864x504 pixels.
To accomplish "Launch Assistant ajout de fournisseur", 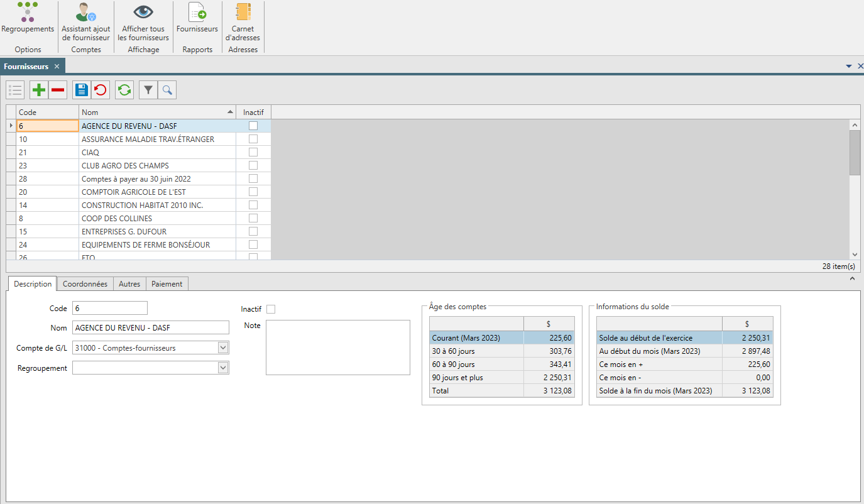I will (x=85, y=21).
